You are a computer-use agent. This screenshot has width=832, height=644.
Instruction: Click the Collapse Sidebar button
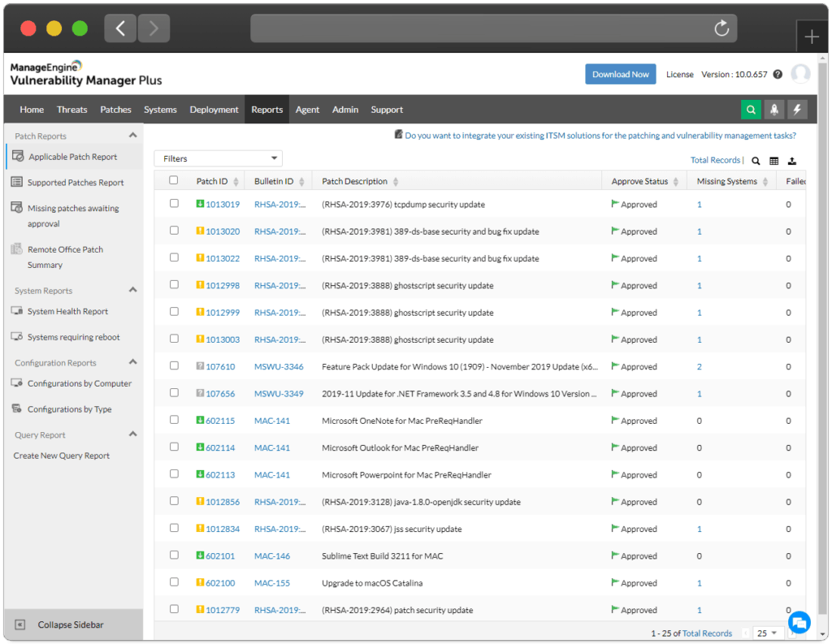pyautogui.click(x=73, y=625)
